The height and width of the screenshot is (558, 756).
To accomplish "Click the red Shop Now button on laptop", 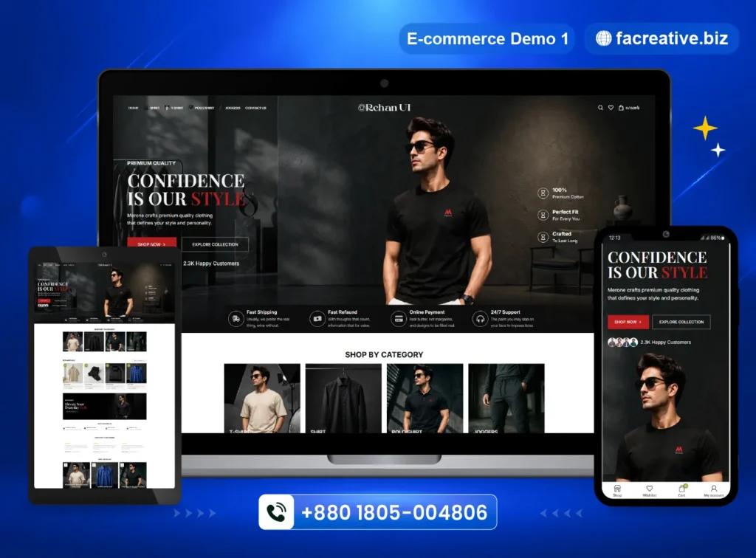I will click(151, 243).
